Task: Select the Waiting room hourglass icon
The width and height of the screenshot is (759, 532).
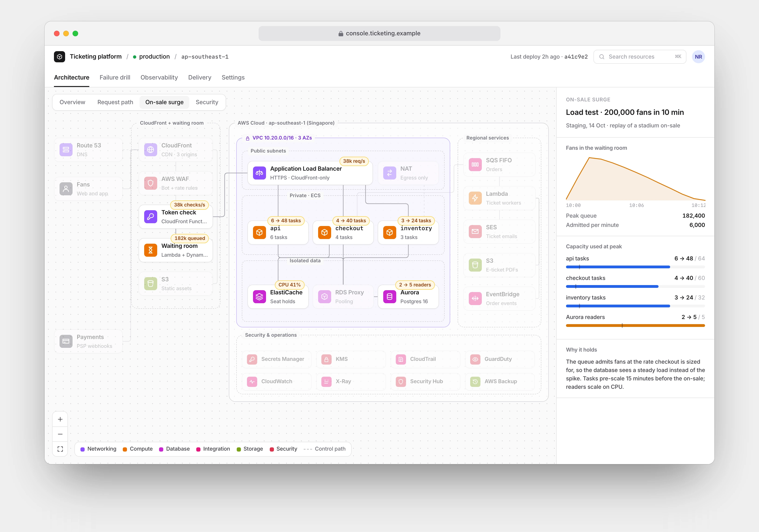Action: [x=150, y=250]
